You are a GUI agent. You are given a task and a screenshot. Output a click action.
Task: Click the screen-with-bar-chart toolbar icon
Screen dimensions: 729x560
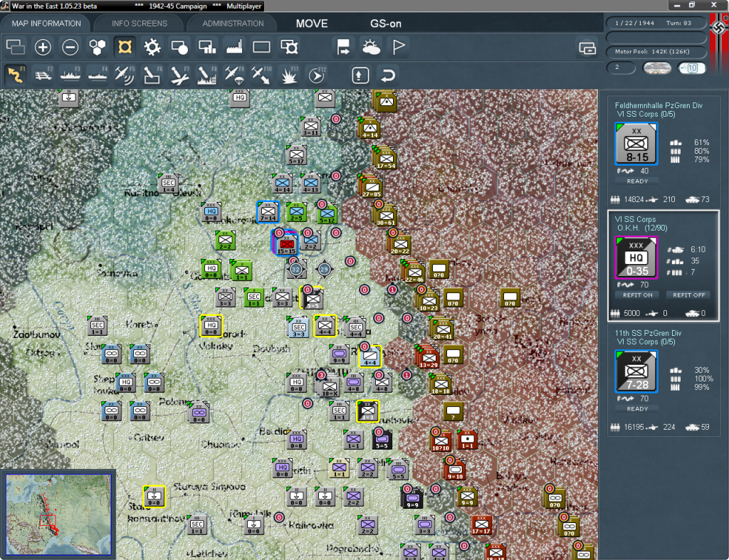click(x=207, y=47)
